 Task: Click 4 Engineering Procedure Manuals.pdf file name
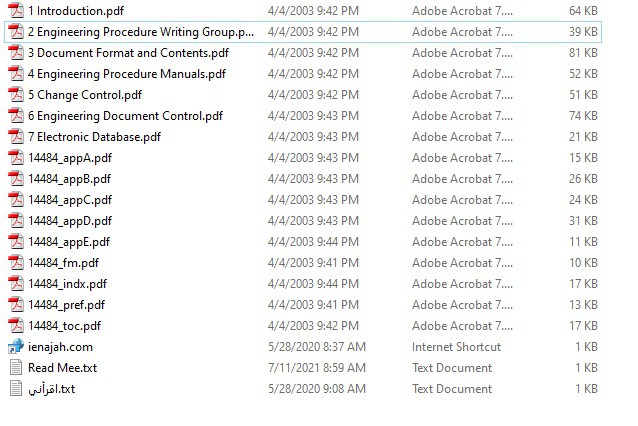[126, 73]
